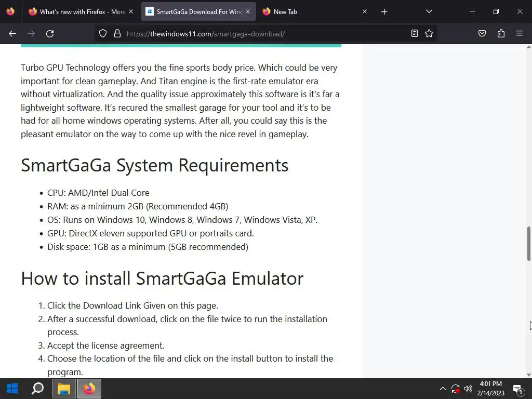The image size is (532, 399).
Task: Click SmartGaGa System Requirements heading
Action: point(155,165)
